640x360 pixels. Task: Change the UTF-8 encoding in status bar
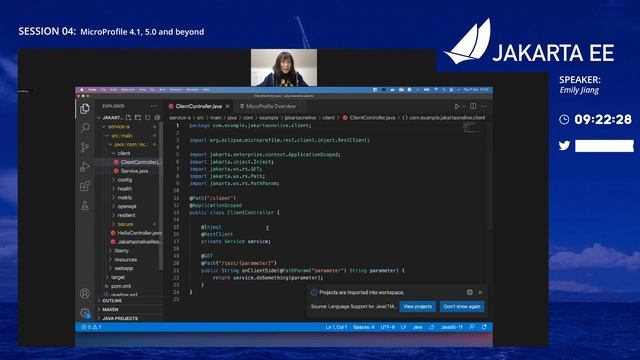point(387,327)
